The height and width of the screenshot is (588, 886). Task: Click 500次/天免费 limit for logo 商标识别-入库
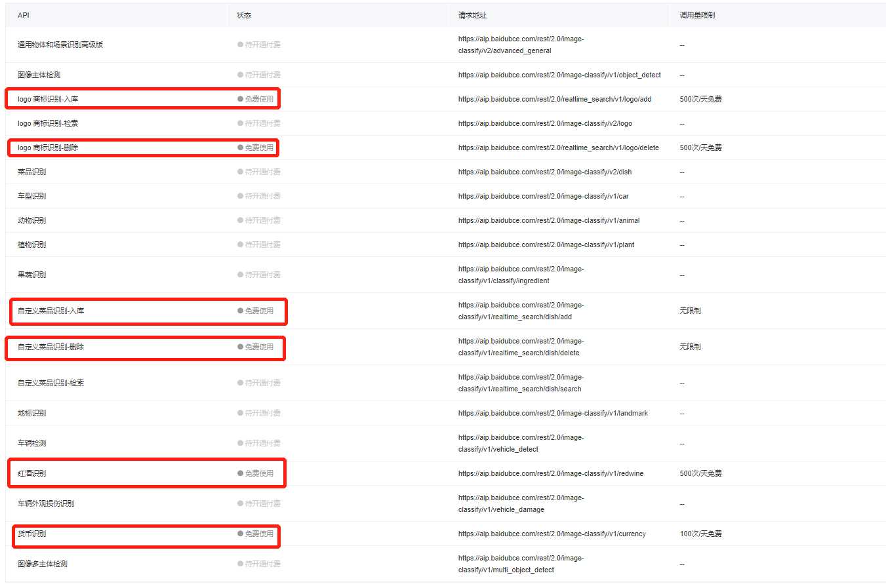[700, 99]
